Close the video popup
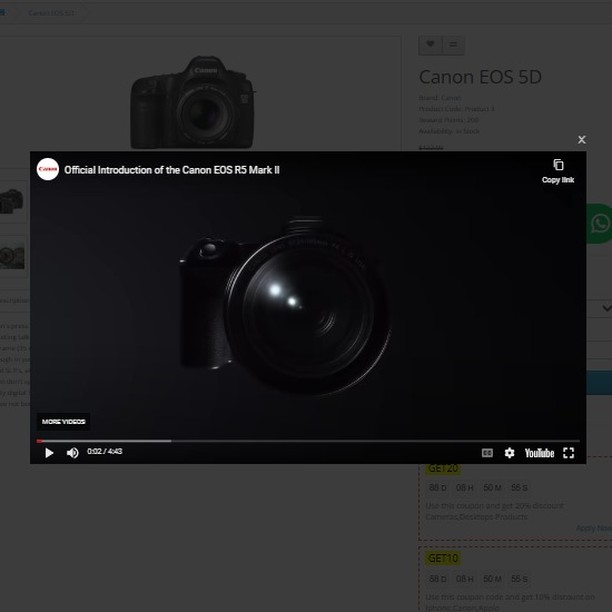This screenshot has height=612, width=612. click(x=582, y=140)
